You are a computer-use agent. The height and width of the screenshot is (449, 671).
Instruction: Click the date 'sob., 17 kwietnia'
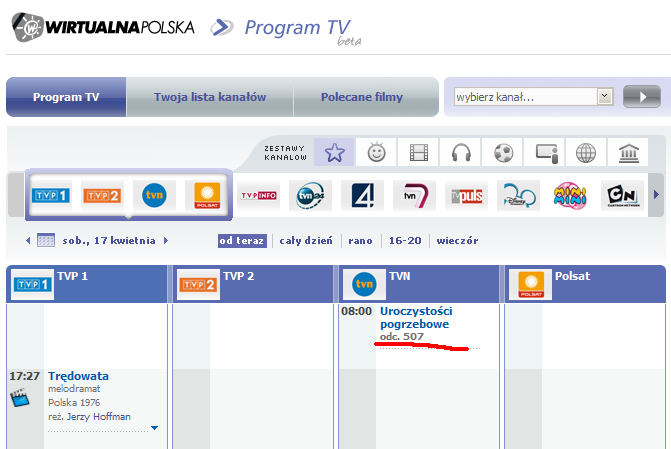(109, 241)
